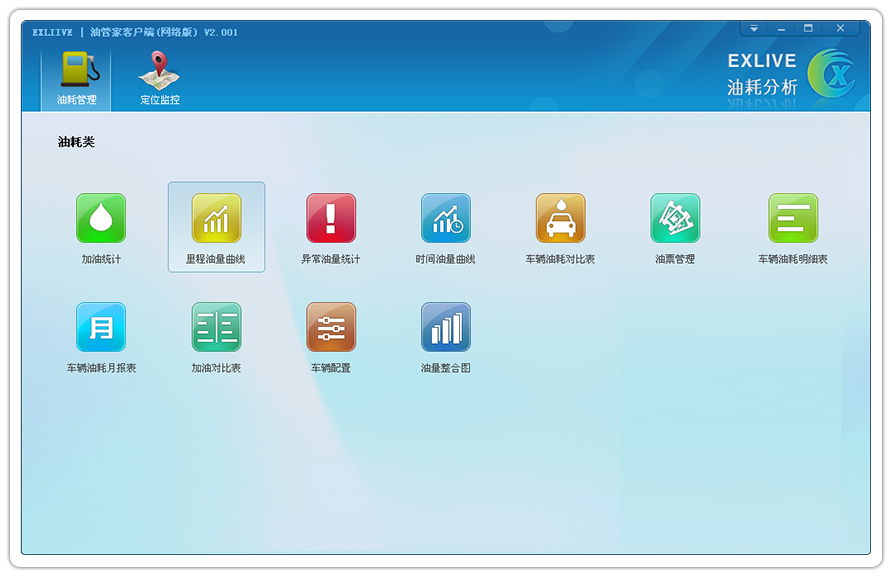Minimize the 油管家 client window

[781, 29]
